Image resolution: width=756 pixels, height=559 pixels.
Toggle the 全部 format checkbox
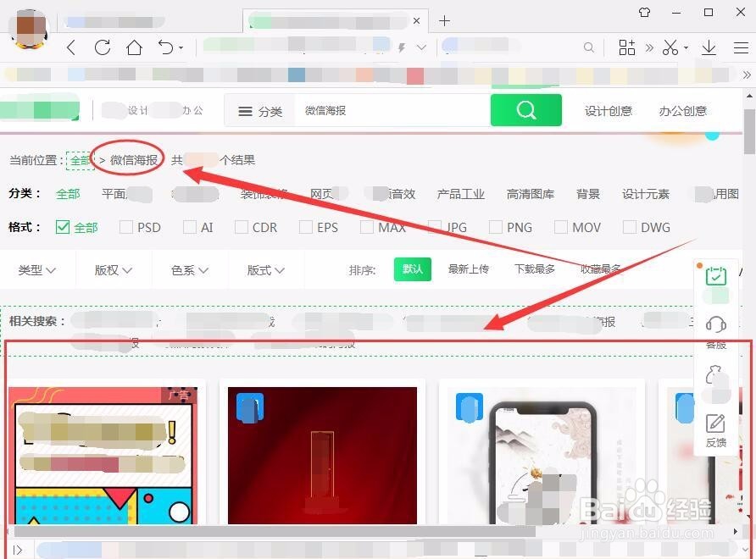coord(63,227)
